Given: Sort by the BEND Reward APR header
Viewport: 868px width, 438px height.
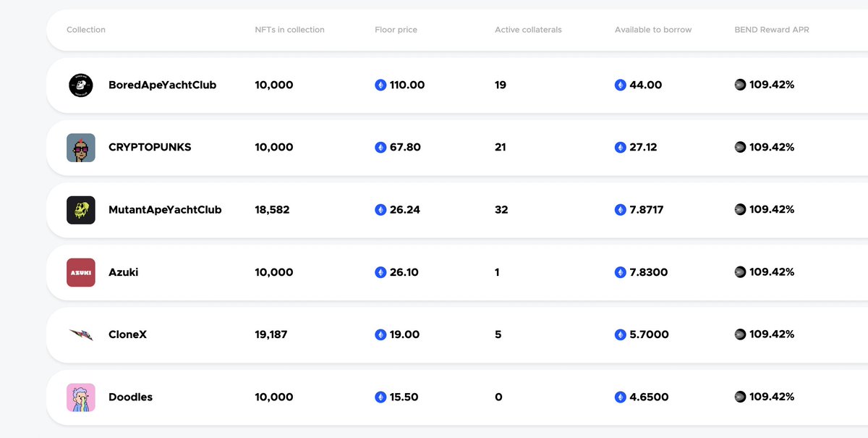Looking at the screenshot, I should 772,30.
